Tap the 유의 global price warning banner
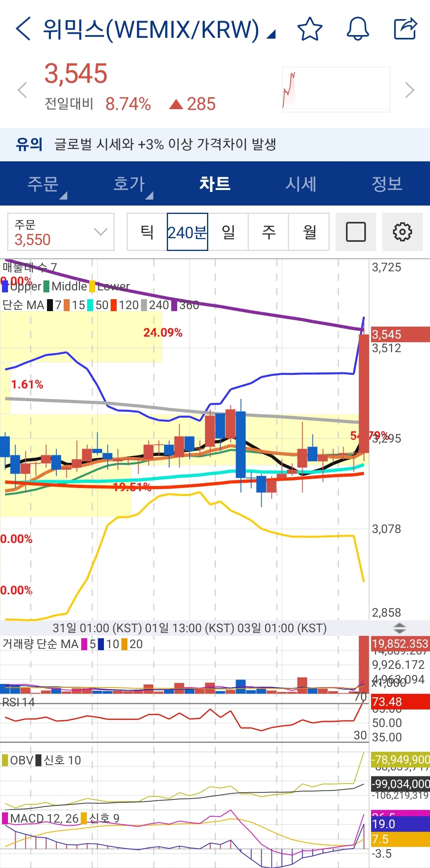This screenshot has height=868, width=430. (215, 144)
